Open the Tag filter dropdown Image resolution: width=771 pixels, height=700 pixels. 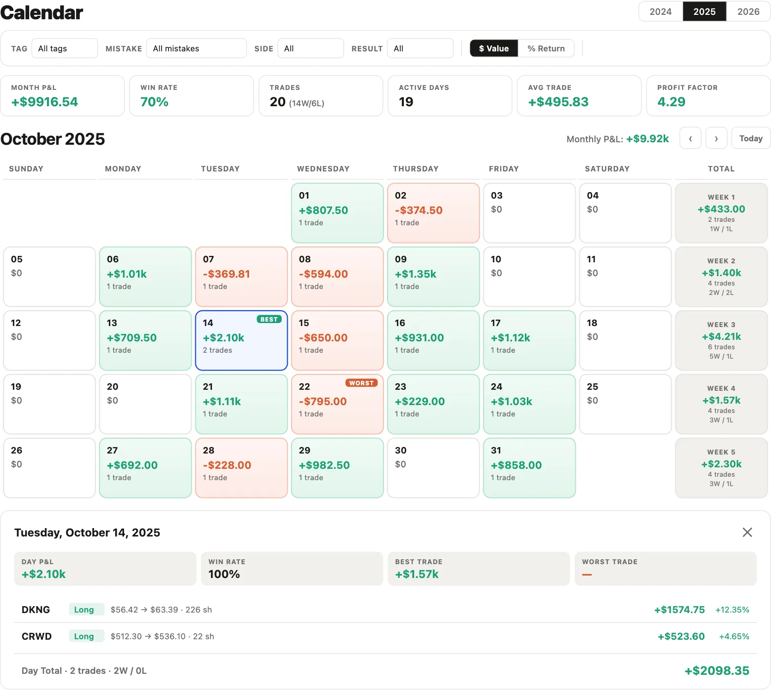[x=65, y=48]
